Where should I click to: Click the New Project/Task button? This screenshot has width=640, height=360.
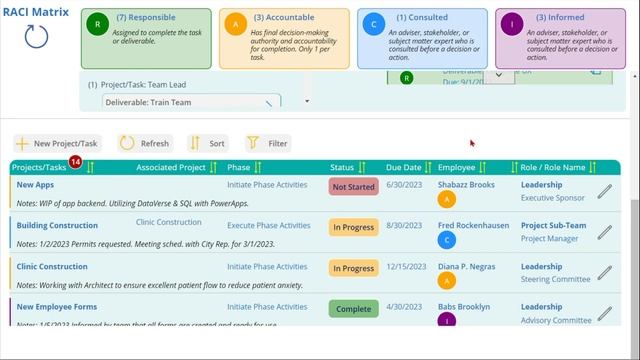coord(58,144)
